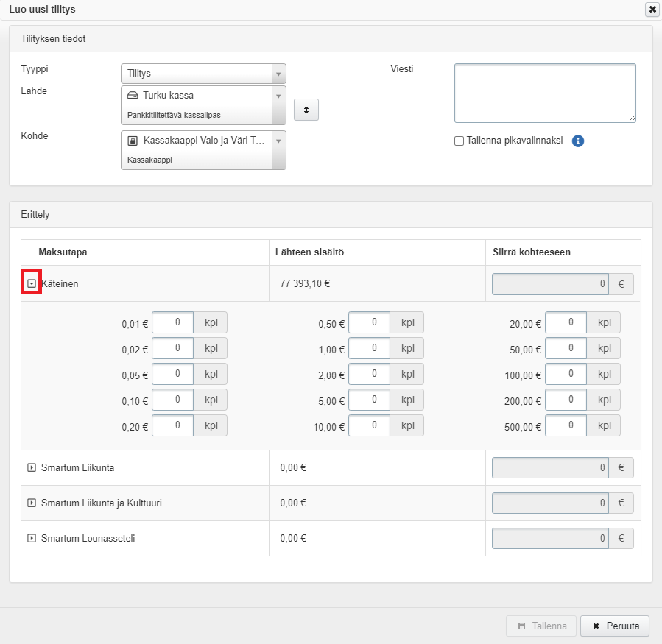Open the Tyyppi dropdown showing Tilitys

pyautogui.click(x=203, y=74)
